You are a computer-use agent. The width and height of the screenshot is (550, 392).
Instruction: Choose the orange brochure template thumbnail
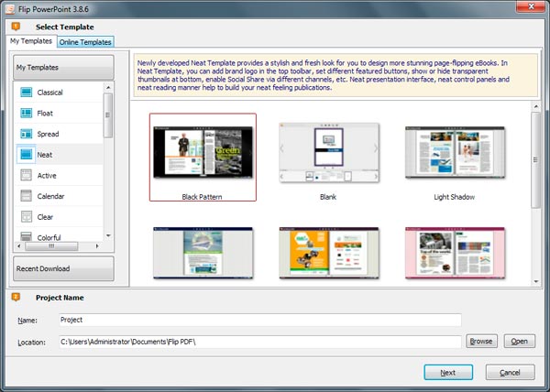click(x=329, y=253)
